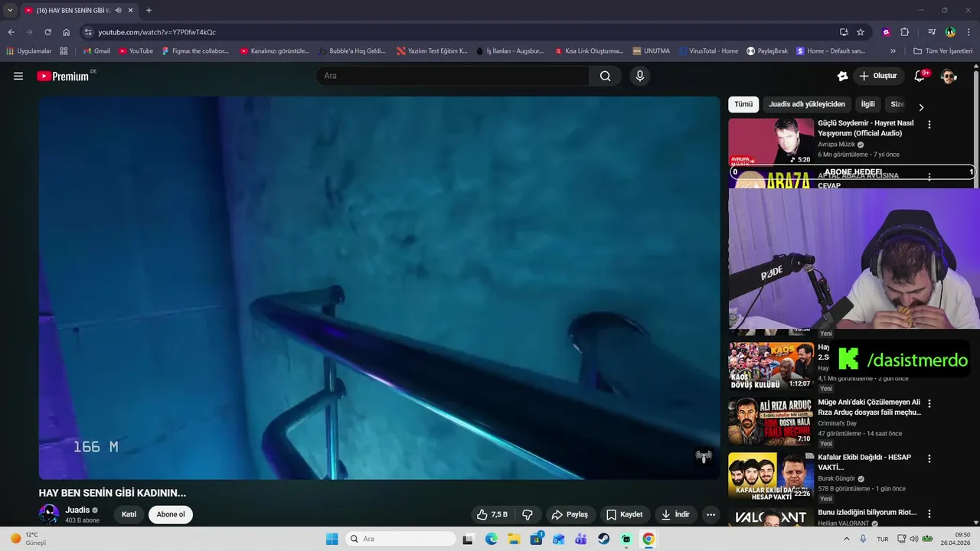Open the YouTube hamburger guide menu
Viewport: 980px width, 551px height.
[x=18, y=76]
